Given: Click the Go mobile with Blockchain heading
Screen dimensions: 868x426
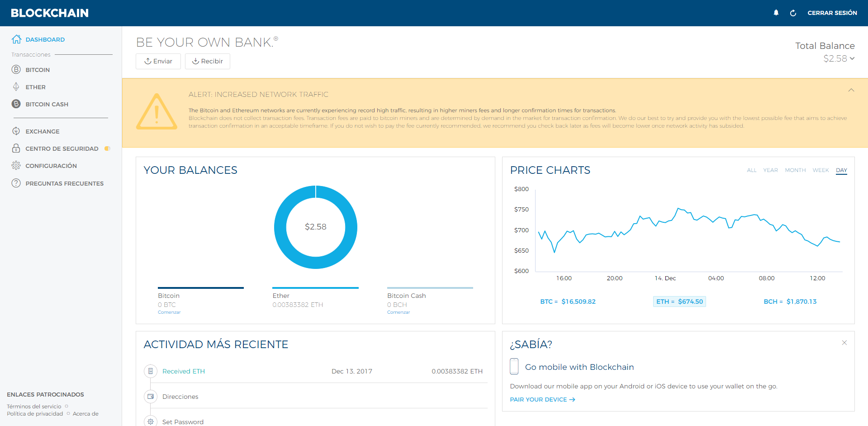Looking at the screenshot, I should [x=579, y=367].
